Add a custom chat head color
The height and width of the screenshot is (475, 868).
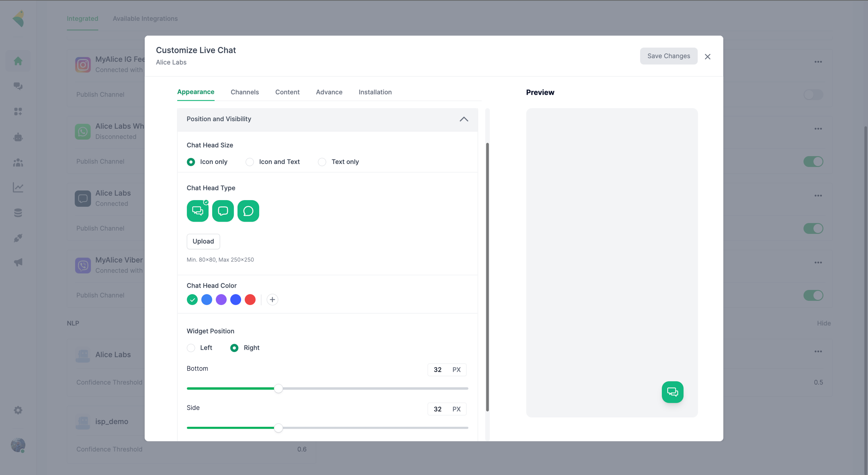(272, 300)
